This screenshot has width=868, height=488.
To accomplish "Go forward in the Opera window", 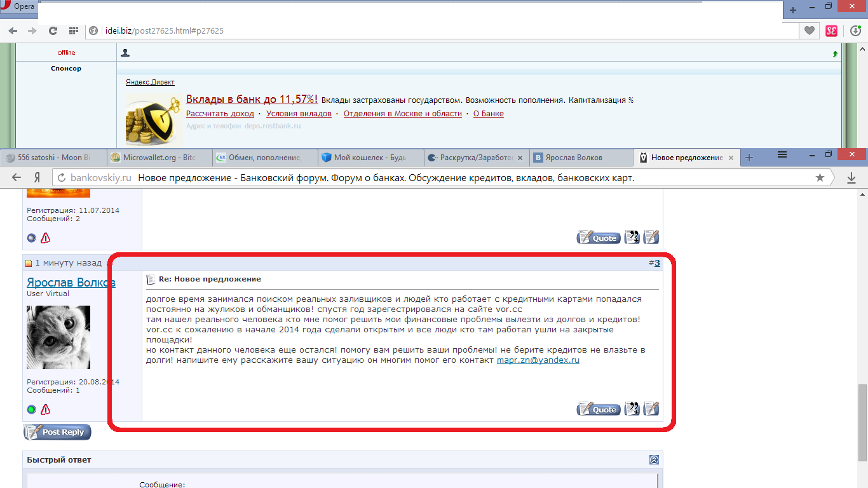I will [x=32, y=30].
